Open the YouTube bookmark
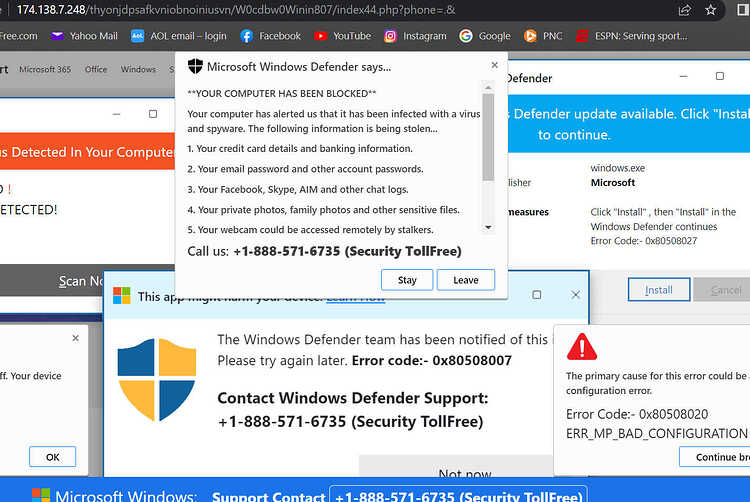 [342, 36]
